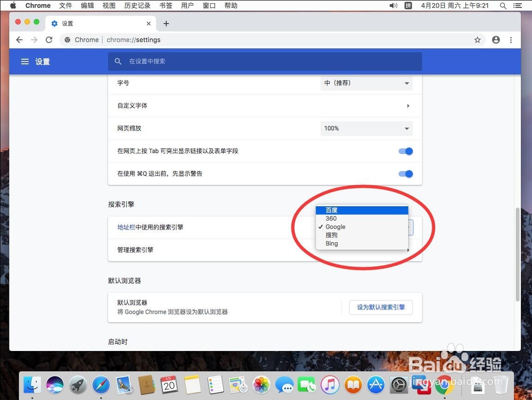This screenshot has height=400, width=532.
Task: Open the Chrome app menu
Action: [38, 5]
